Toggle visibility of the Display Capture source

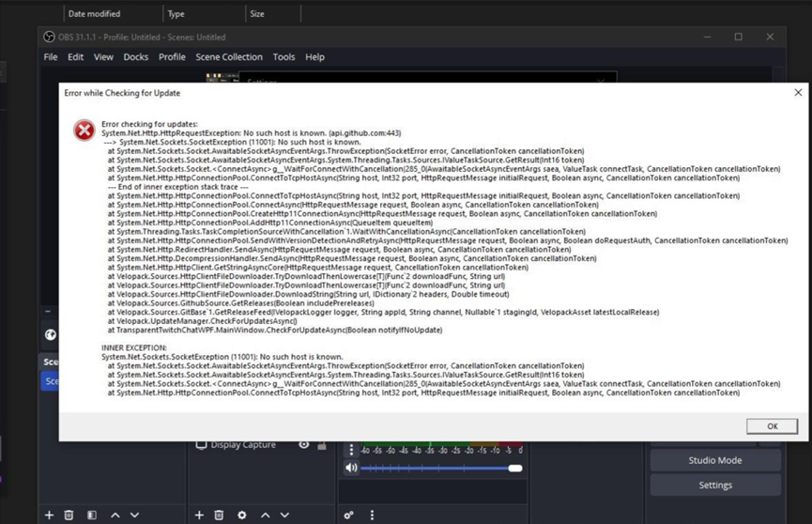(x=304, y=445)
